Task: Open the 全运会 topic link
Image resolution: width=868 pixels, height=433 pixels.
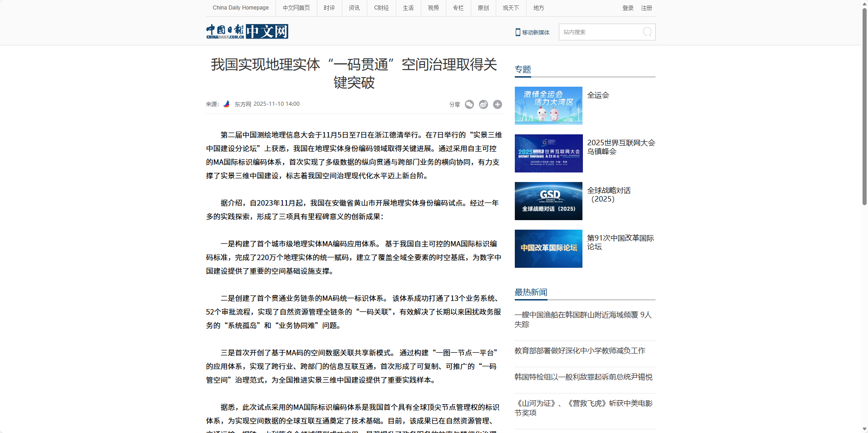Action: [x=598, y=95]
